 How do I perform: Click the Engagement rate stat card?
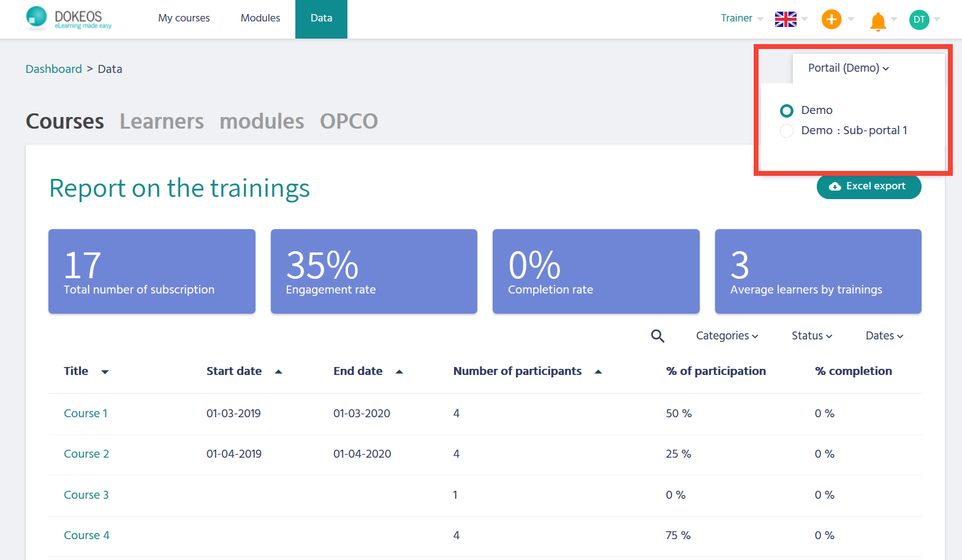374,271
